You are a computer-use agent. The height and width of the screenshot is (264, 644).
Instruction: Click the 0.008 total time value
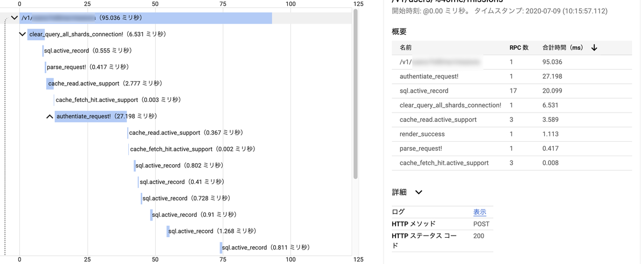[551, 163]
